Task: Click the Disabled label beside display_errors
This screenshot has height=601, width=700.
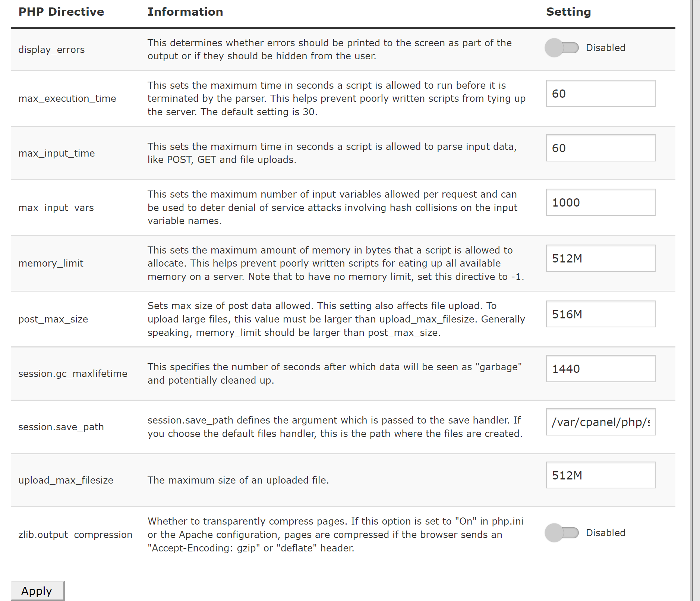Action: coord(605,48)
